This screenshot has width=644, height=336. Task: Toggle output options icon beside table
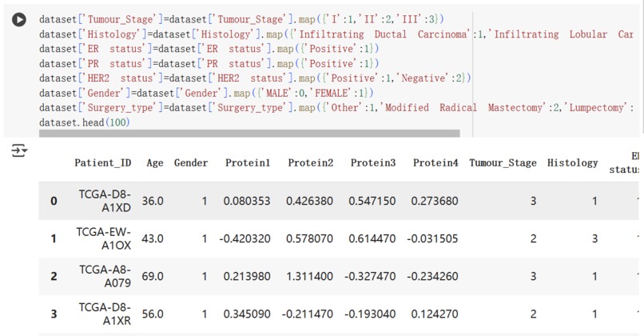point(19,150)
